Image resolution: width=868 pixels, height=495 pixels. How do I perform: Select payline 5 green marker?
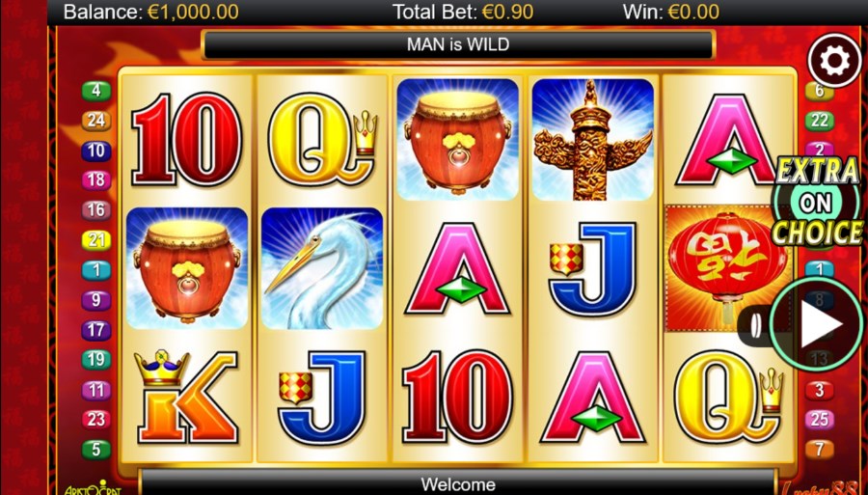pos(96,449)
